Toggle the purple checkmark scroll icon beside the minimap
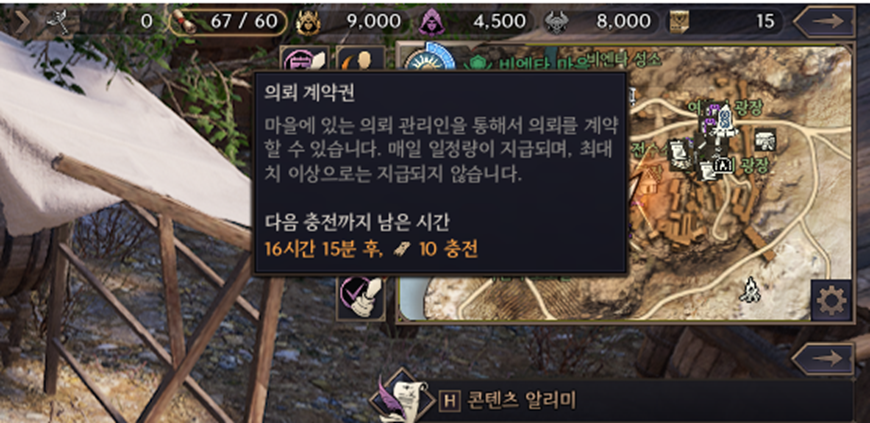 (361, 298)
